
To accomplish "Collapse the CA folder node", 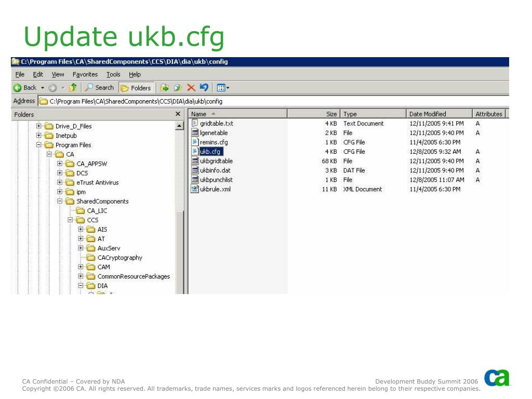I will 49,154.
